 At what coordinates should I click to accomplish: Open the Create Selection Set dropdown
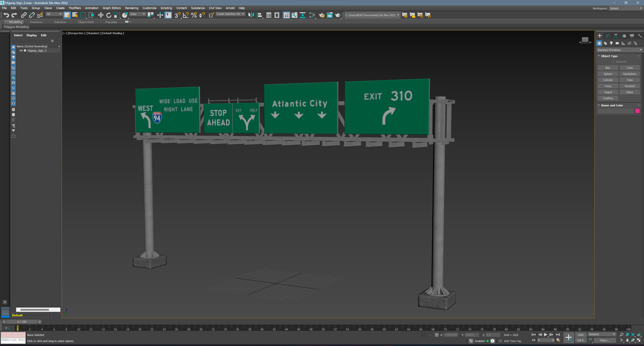click(x=230, y=14)
